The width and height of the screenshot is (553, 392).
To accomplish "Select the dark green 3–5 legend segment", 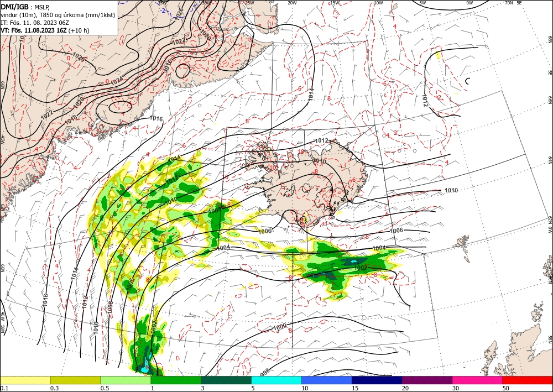I will point(226,380).
